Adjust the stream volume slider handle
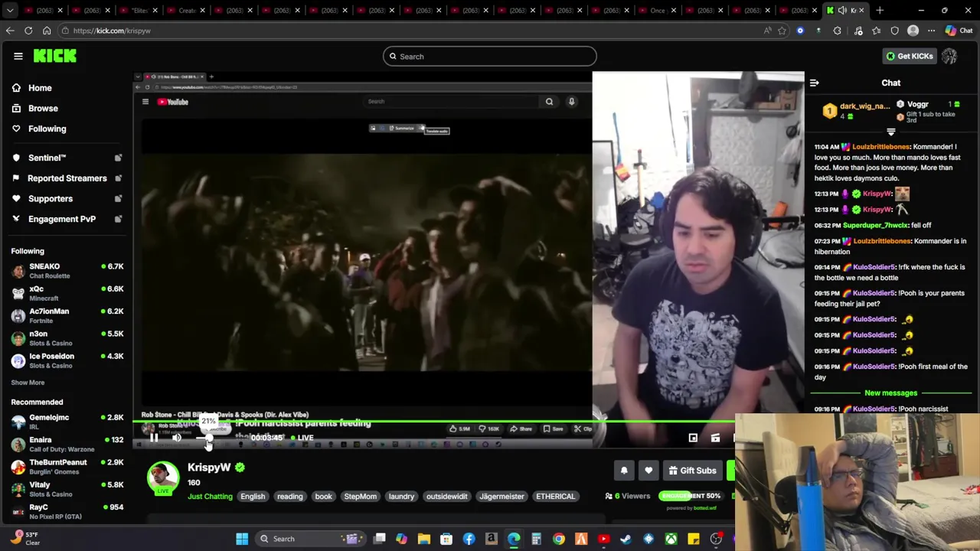Screen dimensions: 980x551 (x=208, y=439)
